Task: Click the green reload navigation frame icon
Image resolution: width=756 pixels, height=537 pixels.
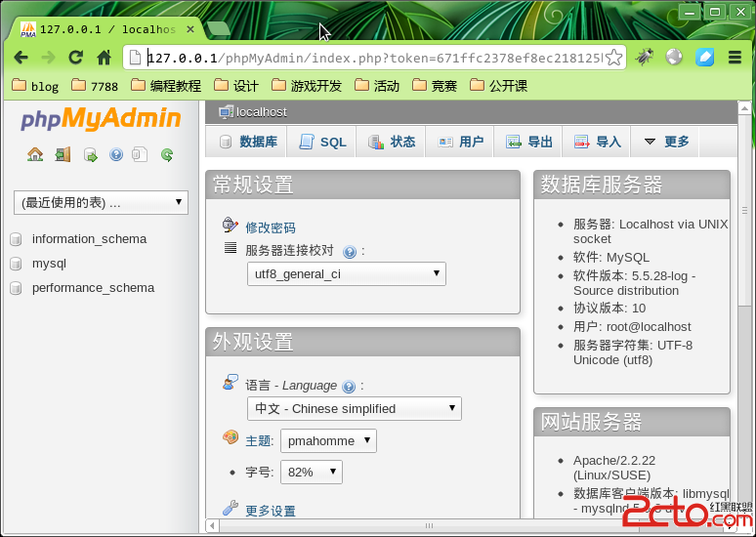Action: [167, 154]
